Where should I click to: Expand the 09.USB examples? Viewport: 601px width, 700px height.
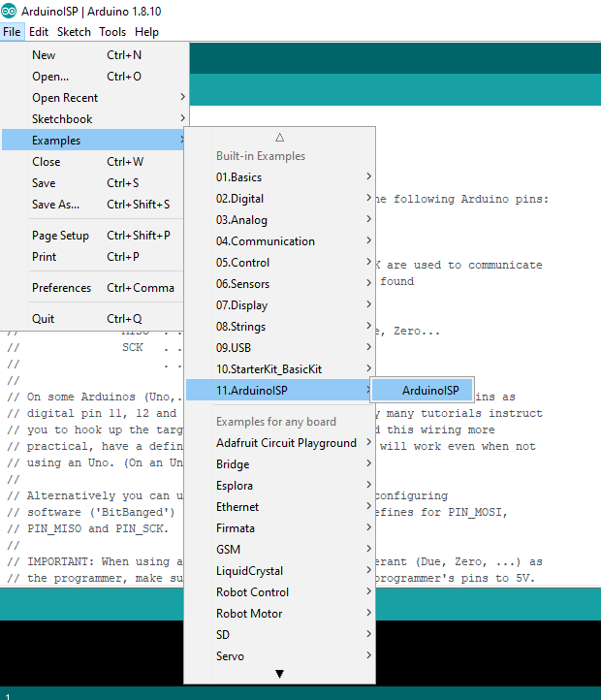279,348
